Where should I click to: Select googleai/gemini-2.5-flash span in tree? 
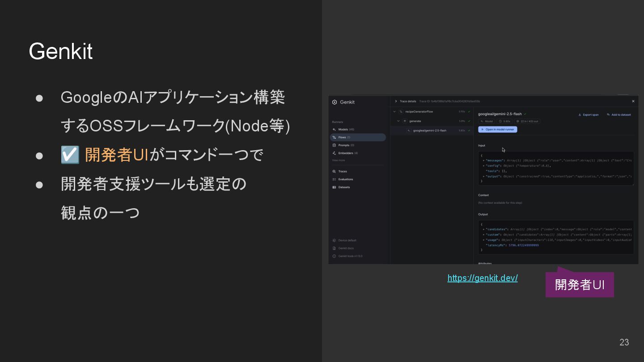[432, 130]
